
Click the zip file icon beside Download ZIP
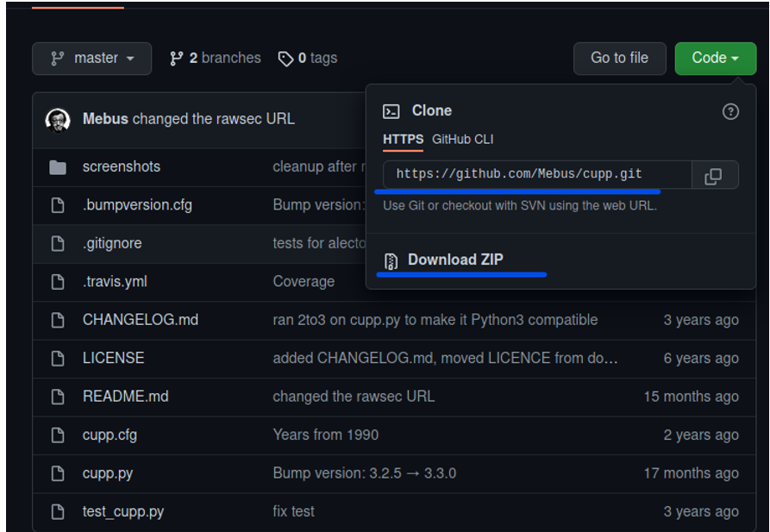click(391, 261)
